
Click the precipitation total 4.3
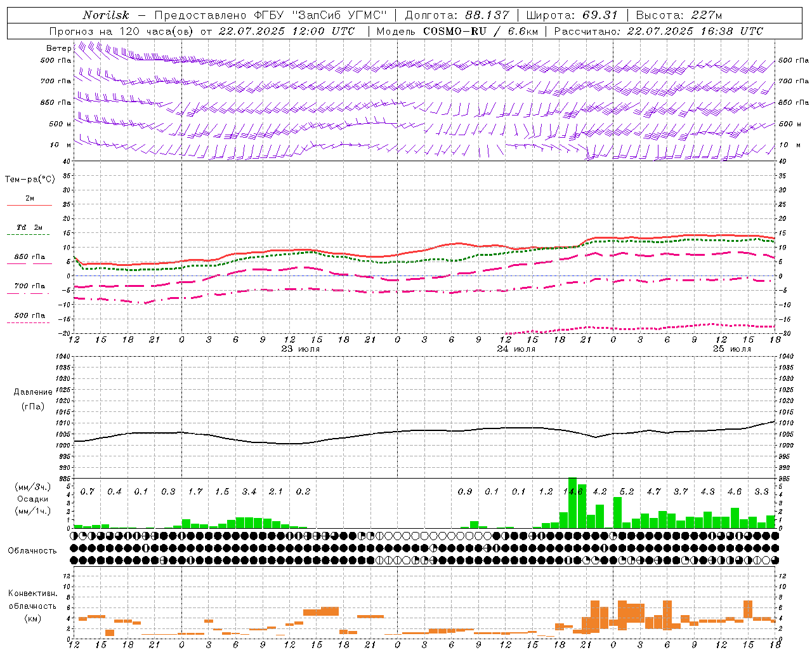pos(707,492)
